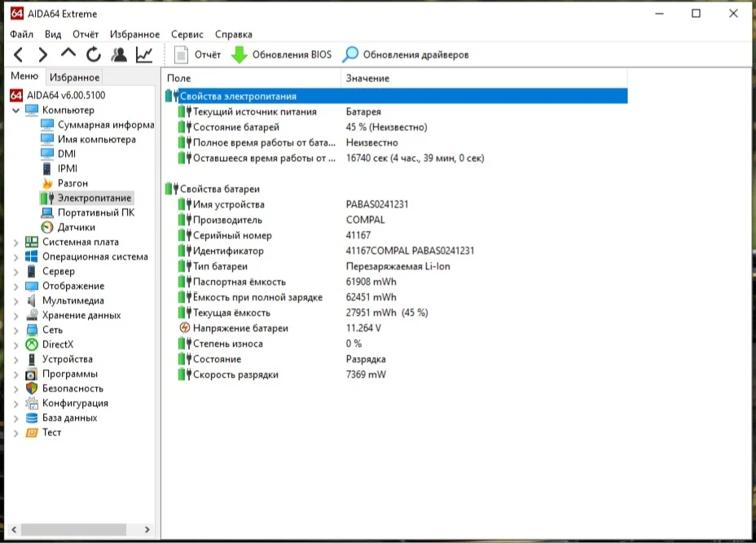Viewport: 756px width, 543px height.
Task: Click the Отчёт toolbar button
Action: pyautogui.click(x=197, y=55)
